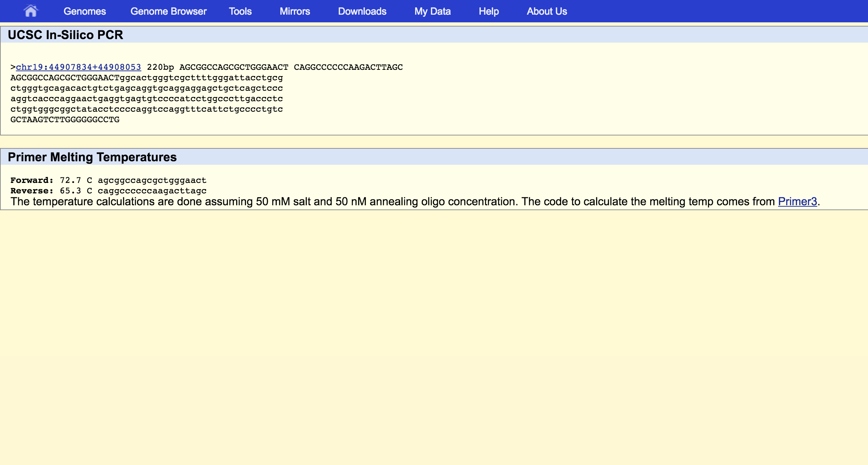The height and width of the screenshot is (465, 868).
Task: Open the Mirrors menu
Action: pos(295,11)
